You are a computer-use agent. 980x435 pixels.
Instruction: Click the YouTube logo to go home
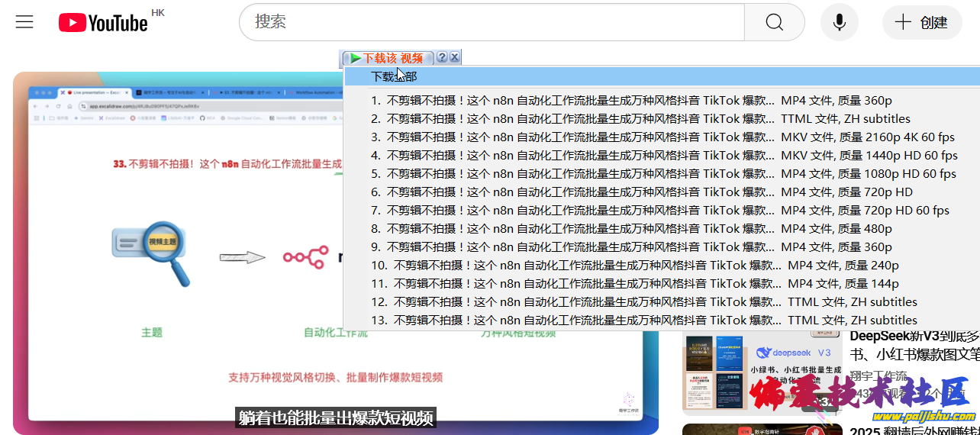(103, 23)
